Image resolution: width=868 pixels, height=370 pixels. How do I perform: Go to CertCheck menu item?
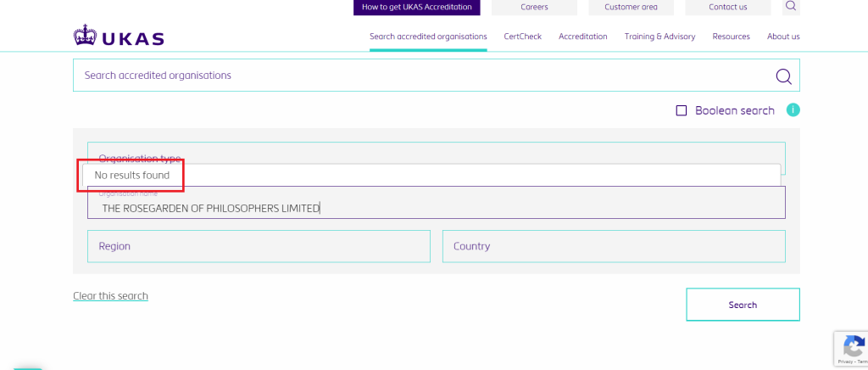(x=522, y=36)
